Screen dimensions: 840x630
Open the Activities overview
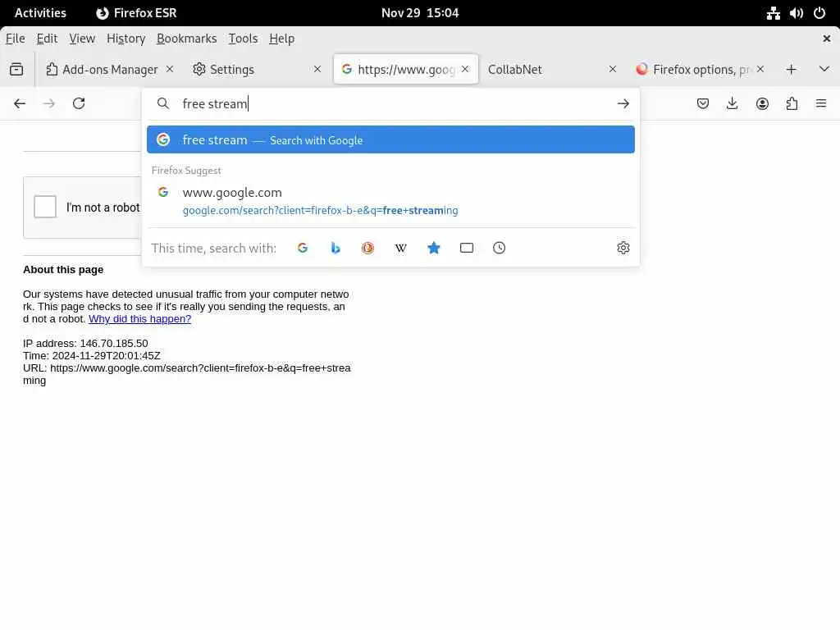click(40, 13)
